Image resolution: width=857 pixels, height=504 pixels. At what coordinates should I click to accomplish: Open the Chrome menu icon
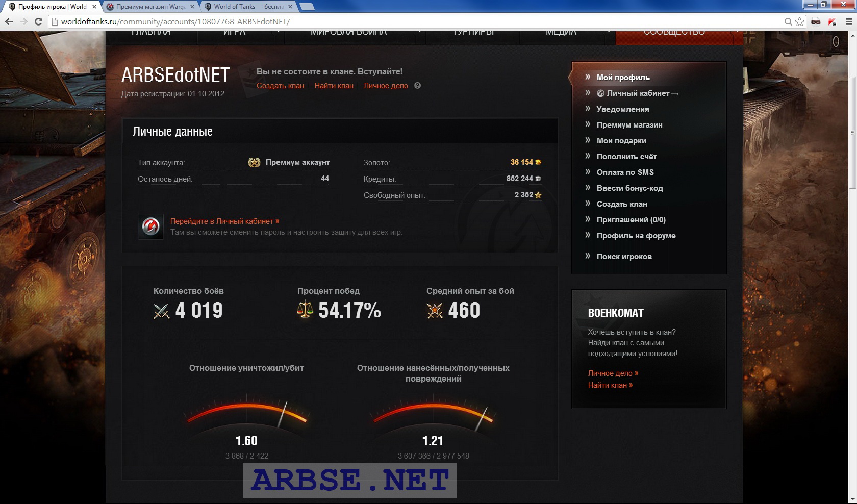[x=849, y=21]
